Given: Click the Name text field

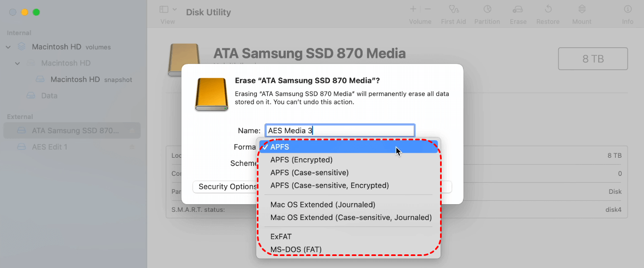Looking at the screenshot, I should (x=339, y=130).
